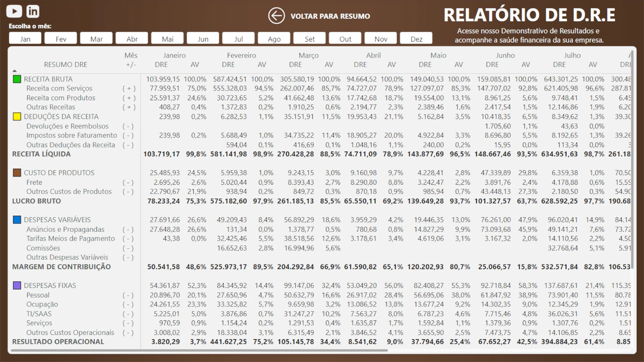Click the back arrow circle icon
644x362 pixels.
click(277, 16)
